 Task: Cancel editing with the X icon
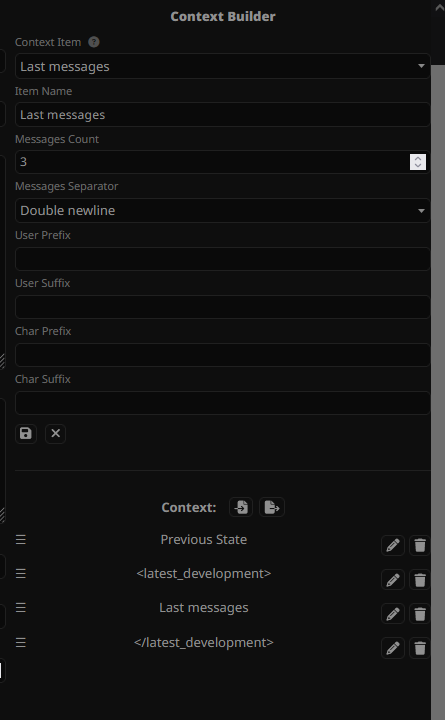pos(56,433)
